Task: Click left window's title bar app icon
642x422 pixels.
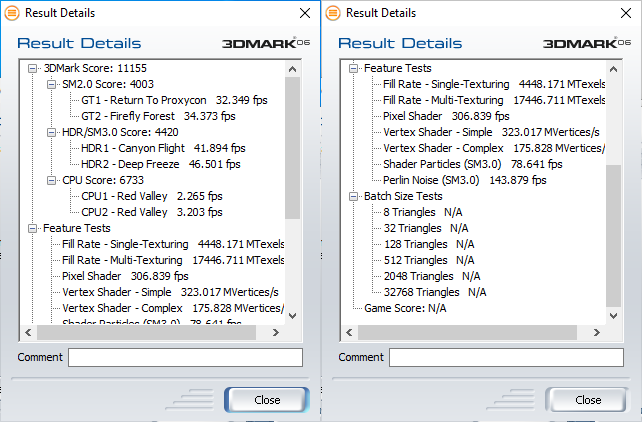Action: pos(12,13)
